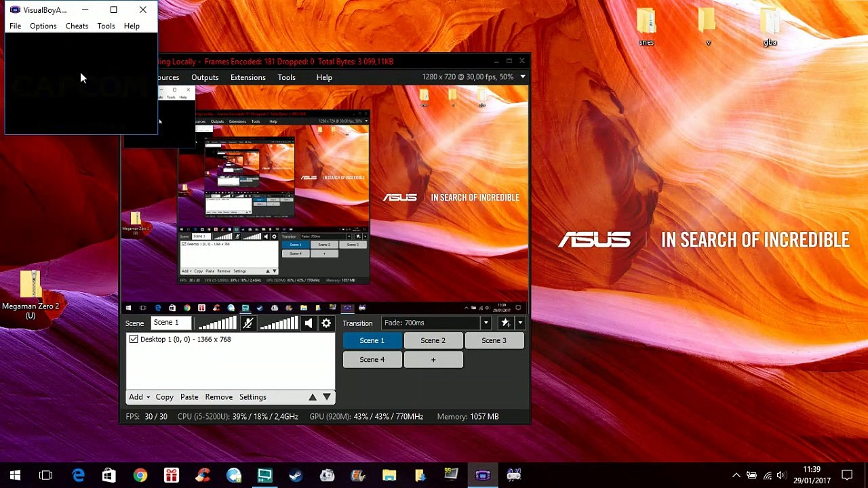Screen dimensions: 868x488
Task: Launch Google Chrome from taskbar
Action: click(x=140, y=475)
